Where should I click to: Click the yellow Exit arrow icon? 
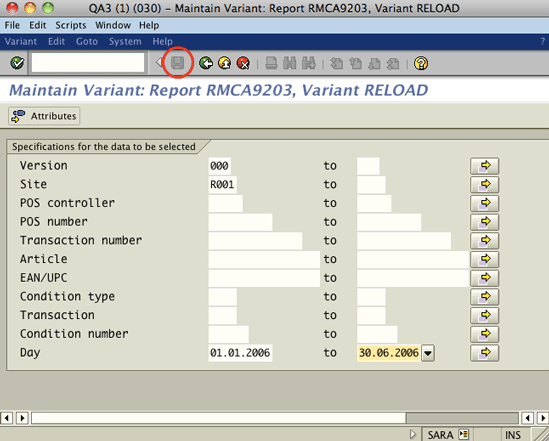coord(224,63)
